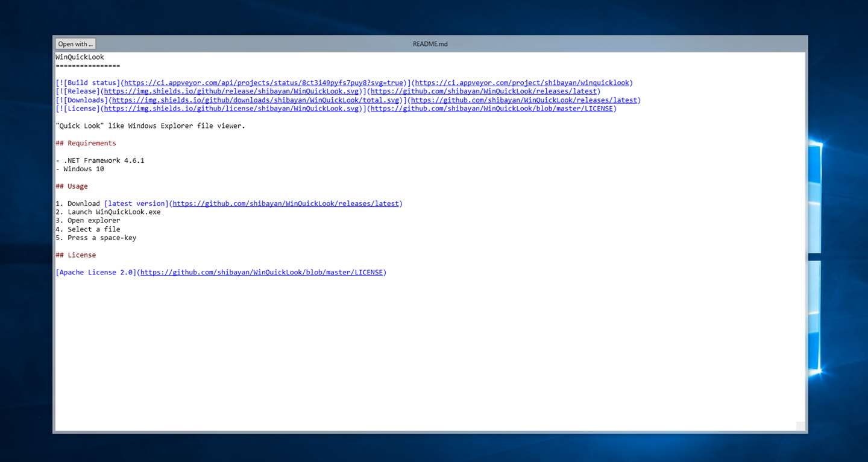Click the "[Apache License 2.0]" text
This screenshot has width=868, height=462.
[96, 273]
